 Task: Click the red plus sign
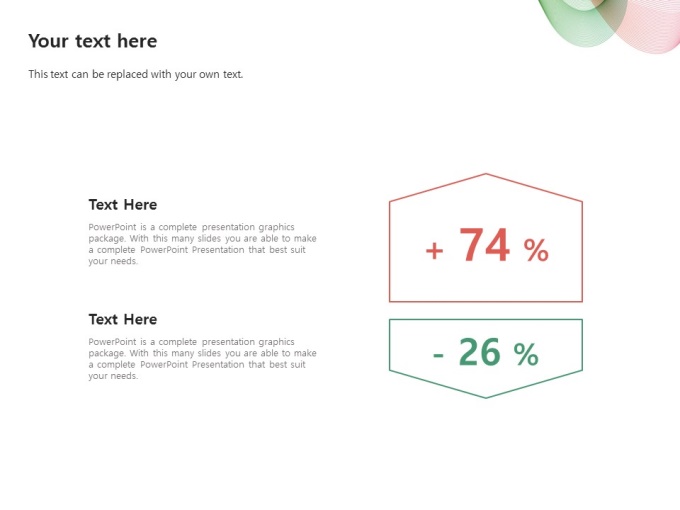[435, 251]
